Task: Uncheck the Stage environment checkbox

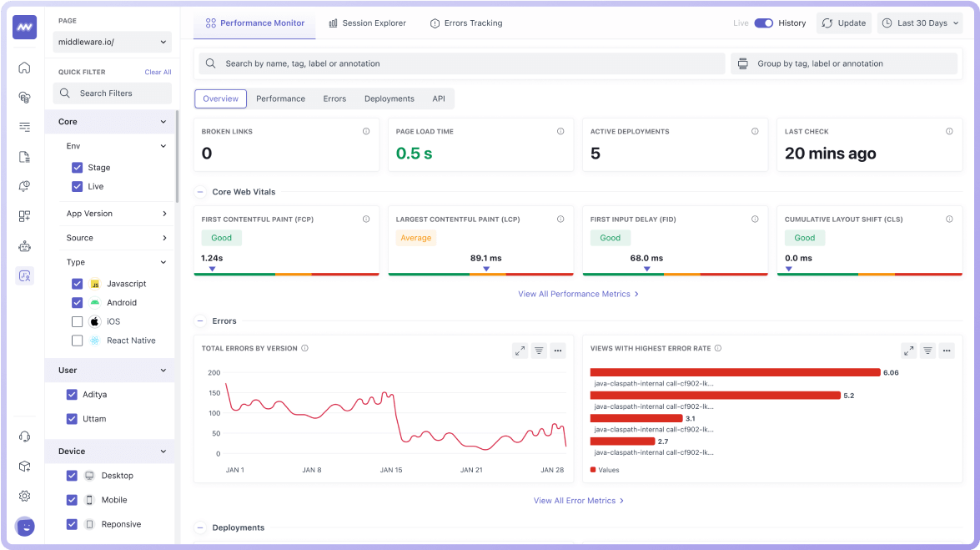Action: point(78,168)
